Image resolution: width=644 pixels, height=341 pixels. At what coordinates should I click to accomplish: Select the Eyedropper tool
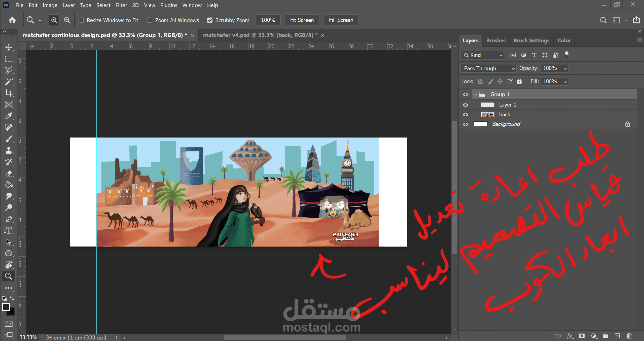pyautogui.click(x=9, y=116)
